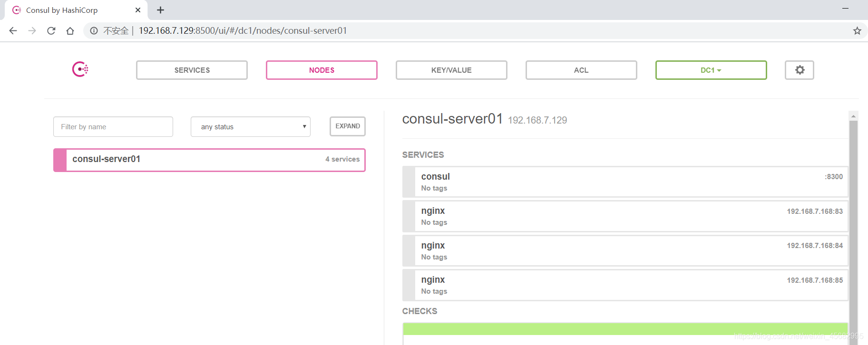Click the scroll up arrow in details panel

853,116
